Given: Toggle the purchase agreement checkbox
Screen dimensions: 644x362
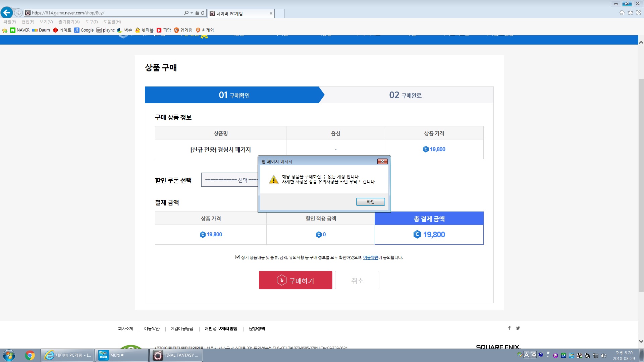Looking at the screenshot, I should point(237,257).
